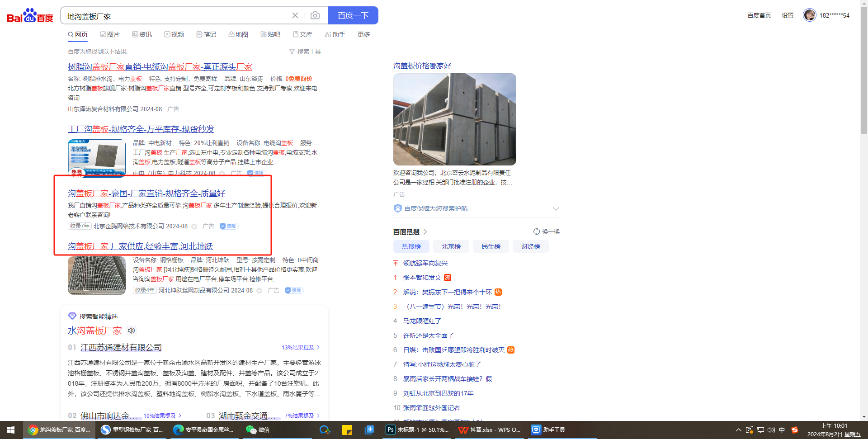Click into the search input field
The image size is (868, 439).
point(176,16)
